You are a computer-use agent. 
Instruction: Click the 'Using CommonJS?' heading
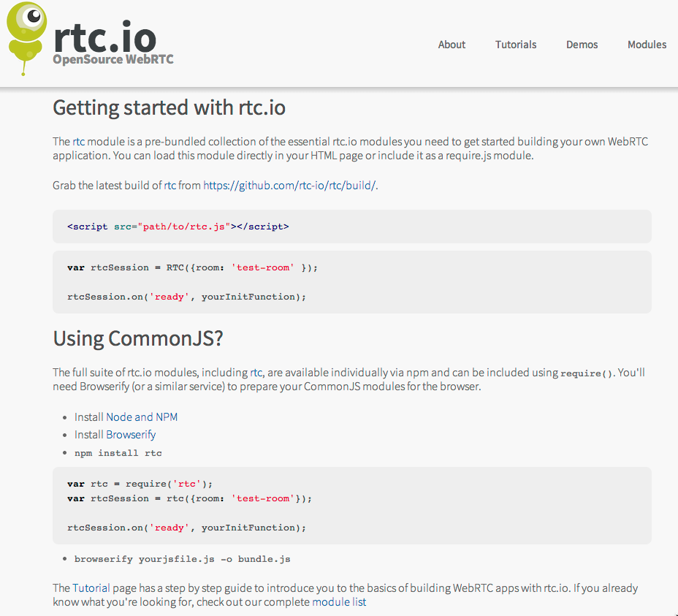(138, 338)
